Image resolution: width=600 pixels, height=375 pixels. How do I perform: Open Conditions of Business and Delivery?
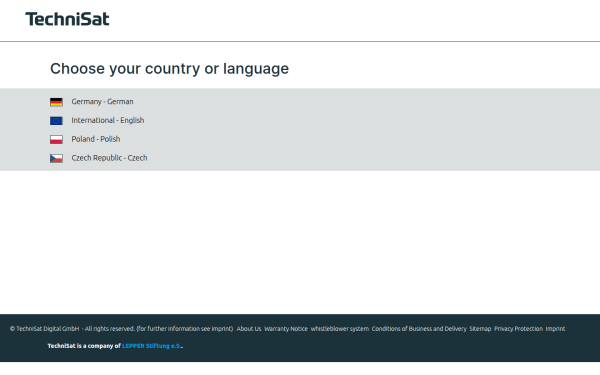[419, 329]
